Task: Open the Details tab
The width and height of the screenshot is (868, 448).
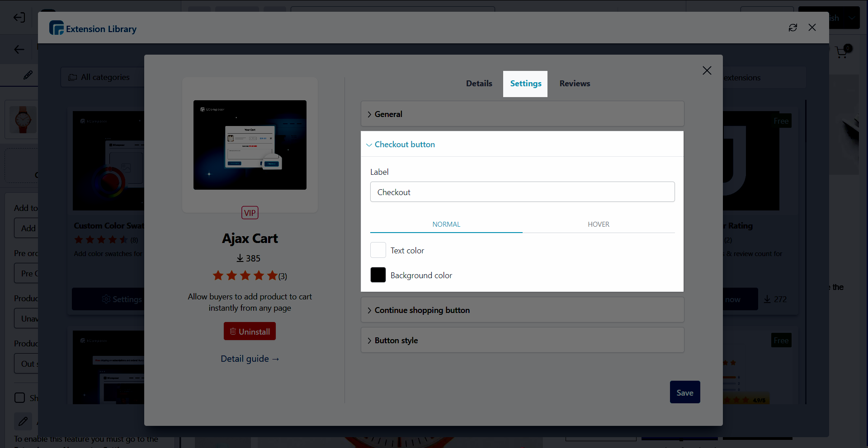Action: pos(479,84)
